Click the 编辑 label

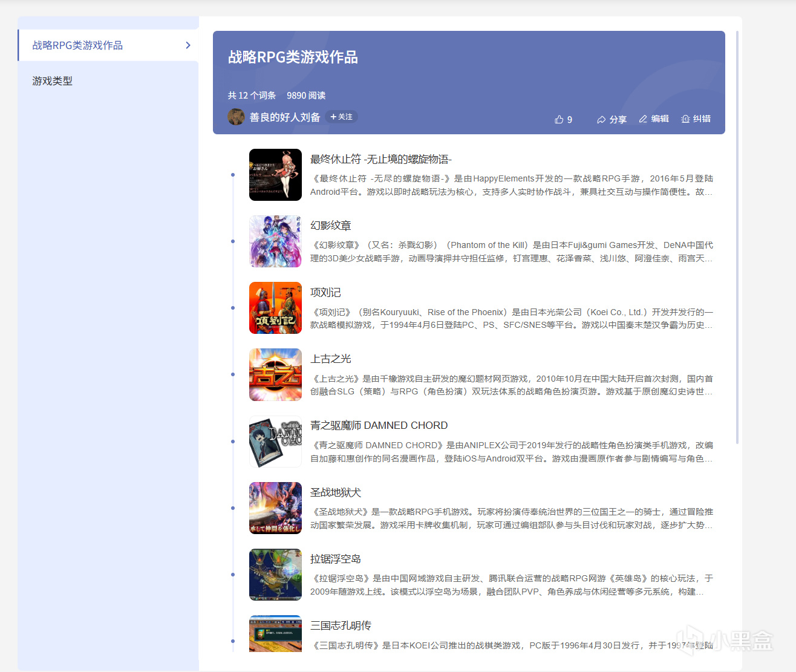(x=660, y=119)
